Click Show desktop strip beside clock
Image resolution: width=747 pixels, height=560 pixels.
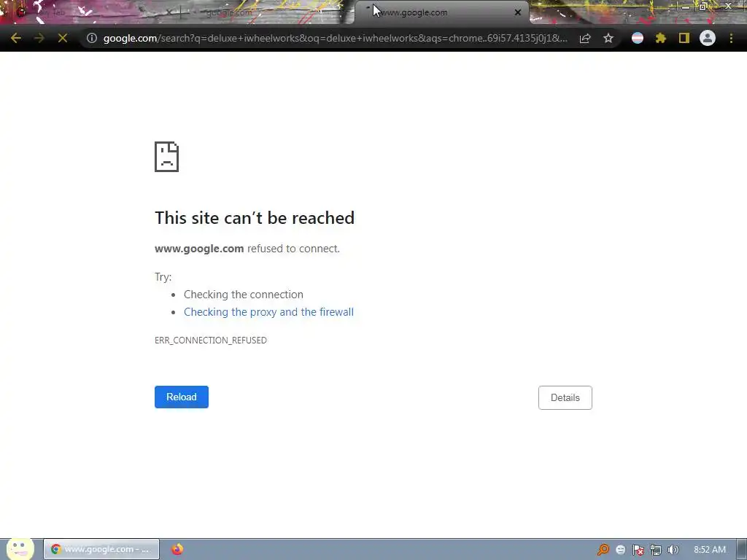pyautogui.click(x=742, y=550)
